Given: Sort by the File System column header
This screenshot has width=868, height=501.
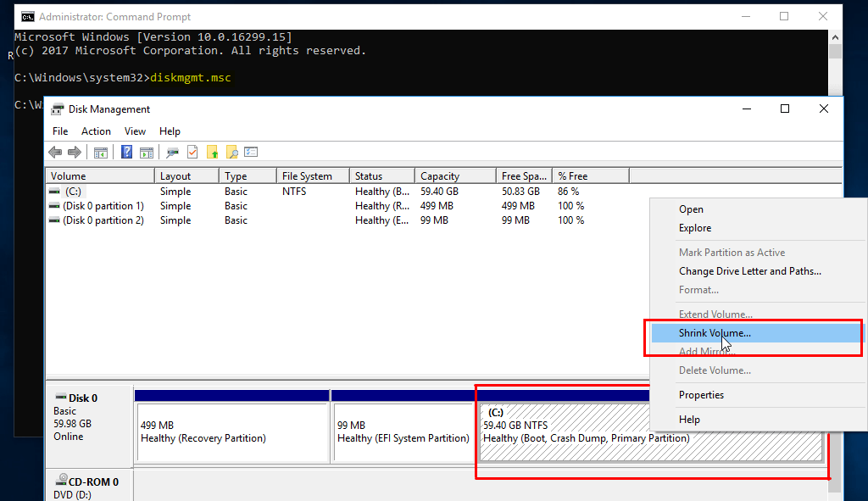Looking at the screenshot, I should click(x=313, y=176).
